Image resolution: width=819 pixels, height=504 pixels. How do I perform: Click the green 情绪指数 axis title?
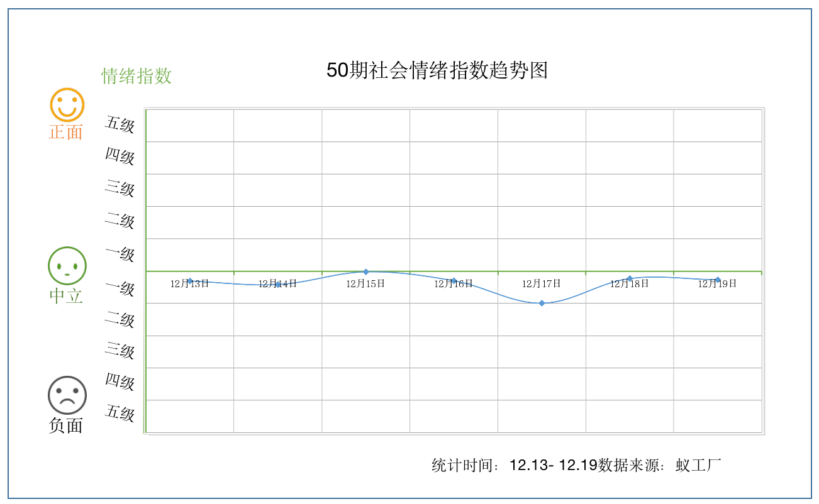136,76
